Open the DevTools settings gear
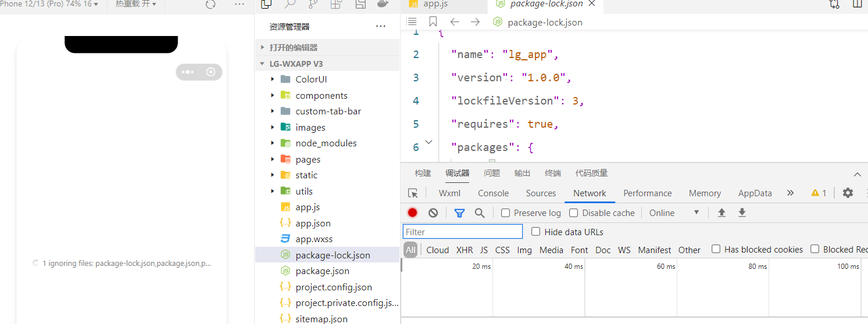 [x=848, y=193]
